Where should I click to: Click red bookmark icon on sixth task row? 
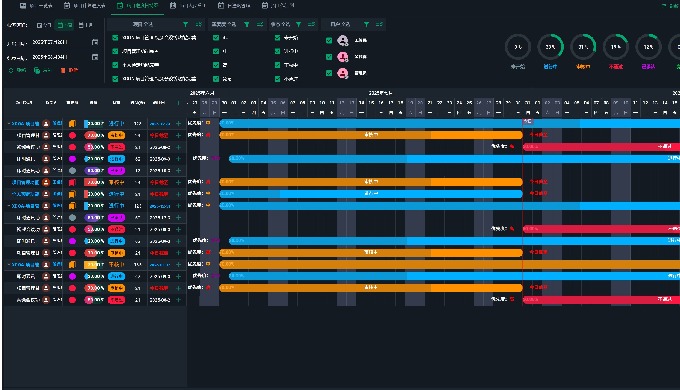[72, 182]
